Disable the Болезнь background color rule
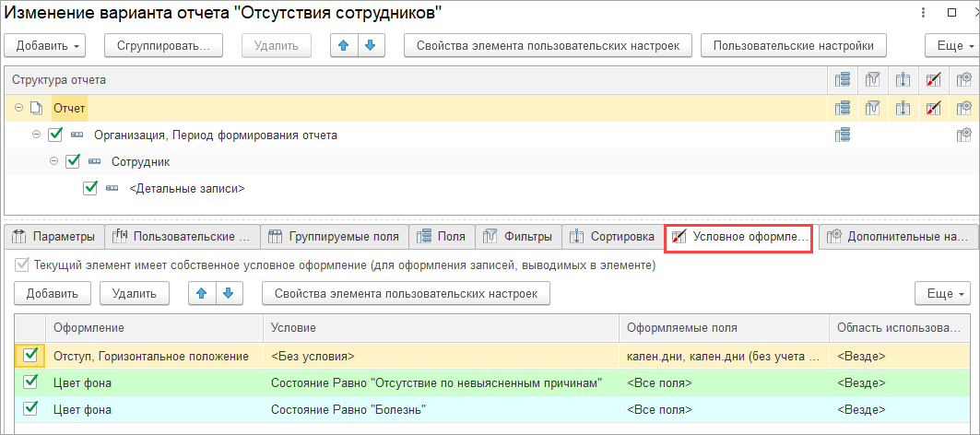Viewport: 980px width, 435px height. click(30, 408)
